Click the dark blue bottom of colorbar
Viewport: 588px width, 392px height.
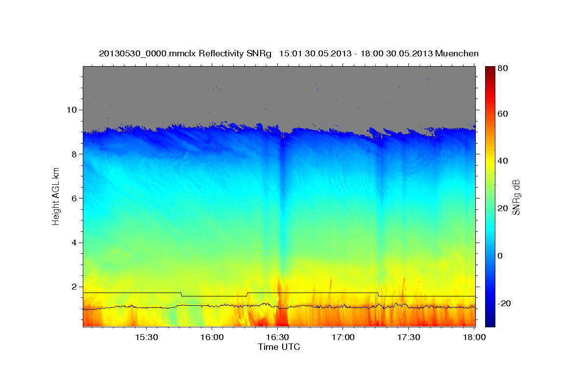click(x=490, y=321)
